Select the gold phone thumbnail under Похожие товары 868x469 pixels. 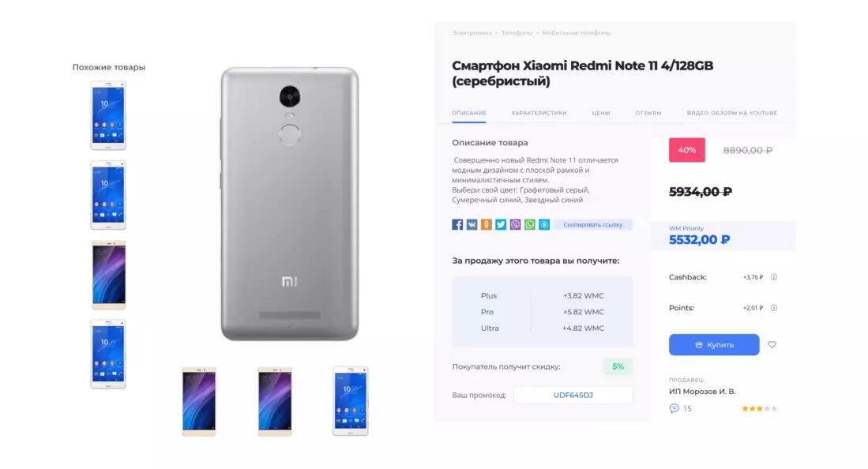[108, 275]
